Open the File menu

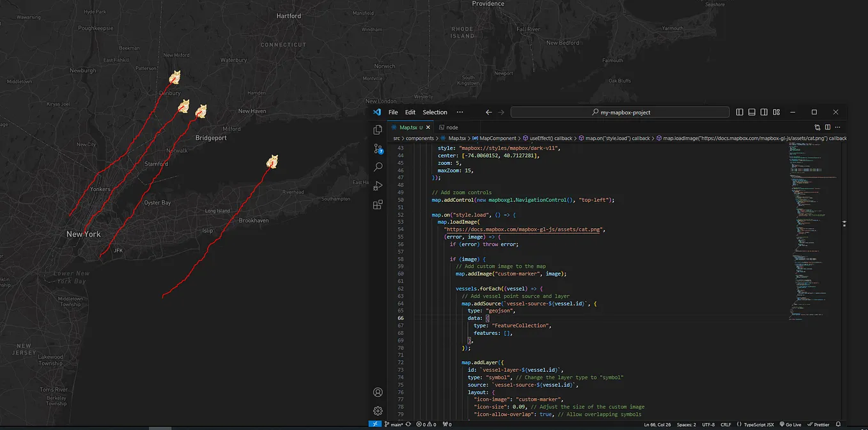point(392,112)
